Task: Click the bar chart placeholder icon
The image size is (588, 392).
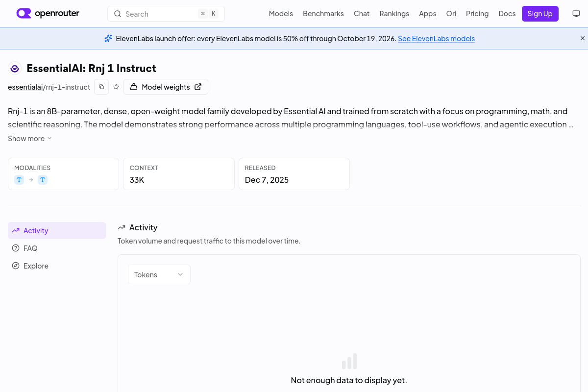Action: point(349,361)
